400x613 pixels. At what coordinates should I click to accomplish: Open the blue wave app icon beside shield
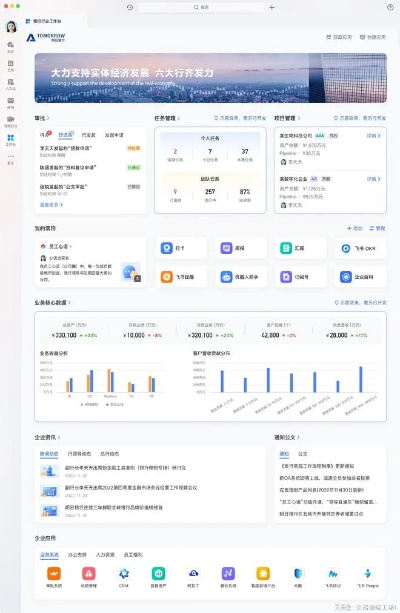333,574
